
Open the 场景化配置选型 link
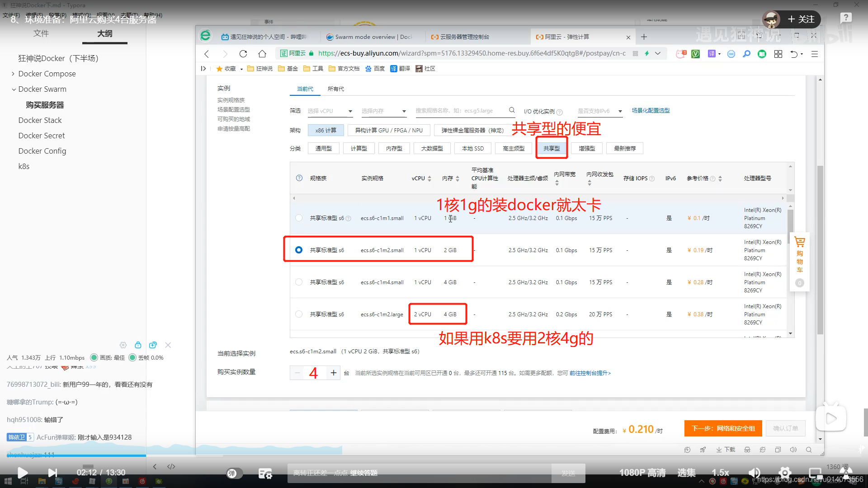pos(651,111)
